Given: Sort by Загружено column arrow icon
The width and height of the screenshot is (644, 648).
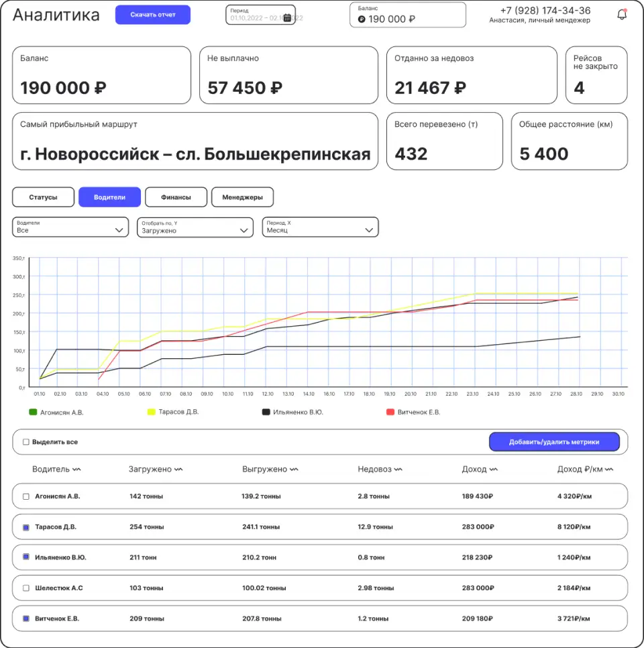Looking at the screenshot, I should tap(178, 470).
